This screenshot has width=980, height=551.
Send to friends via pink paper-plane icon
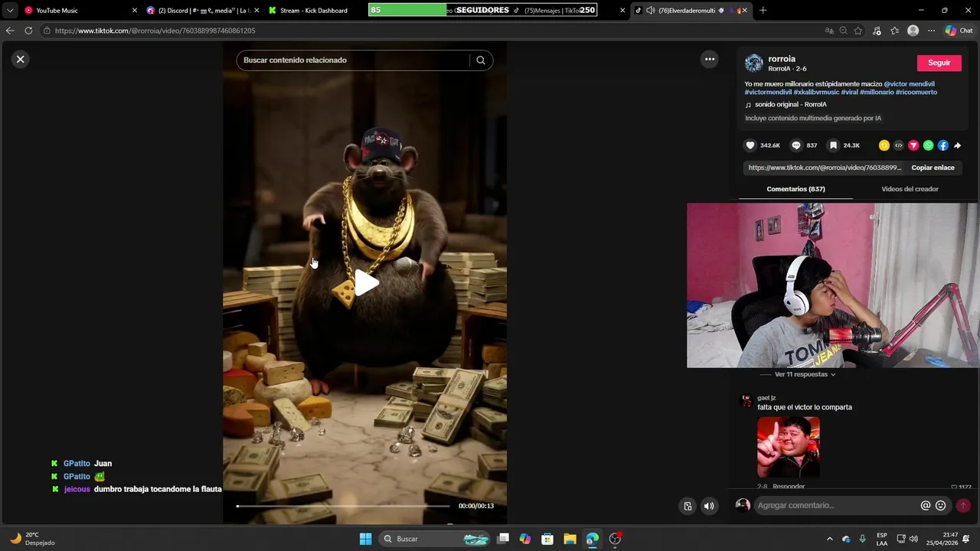click(x=913, y=145)
